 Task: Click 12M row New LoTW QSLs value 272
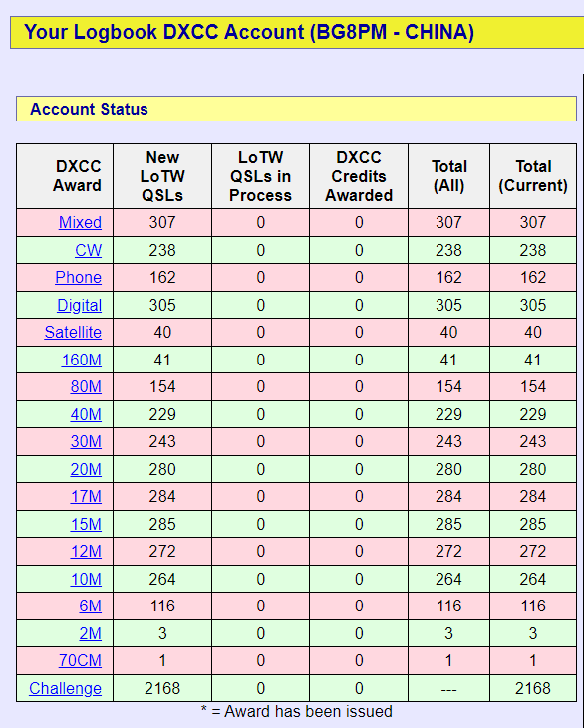(162, 551)
